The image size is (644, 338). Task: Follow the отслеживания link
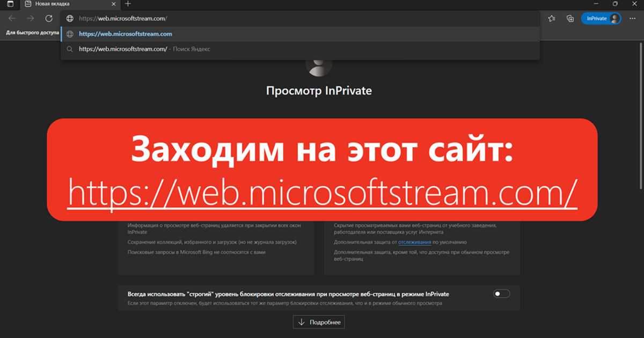(x=414, y=243)
